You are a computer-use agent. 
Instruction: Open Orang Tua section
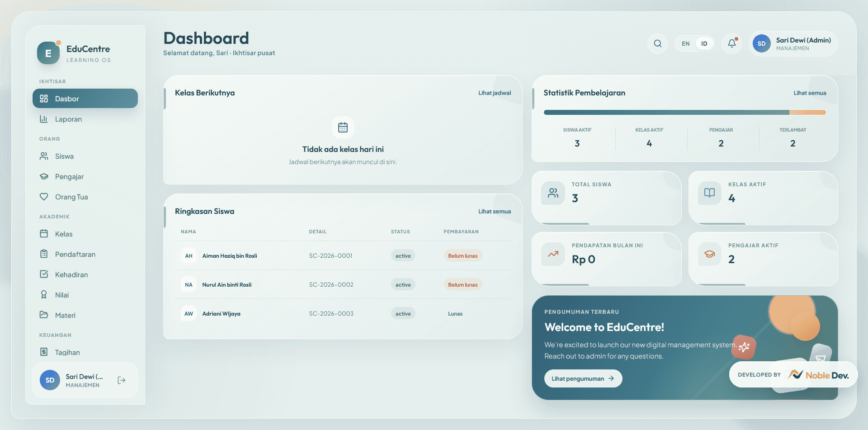pos(85,197)
